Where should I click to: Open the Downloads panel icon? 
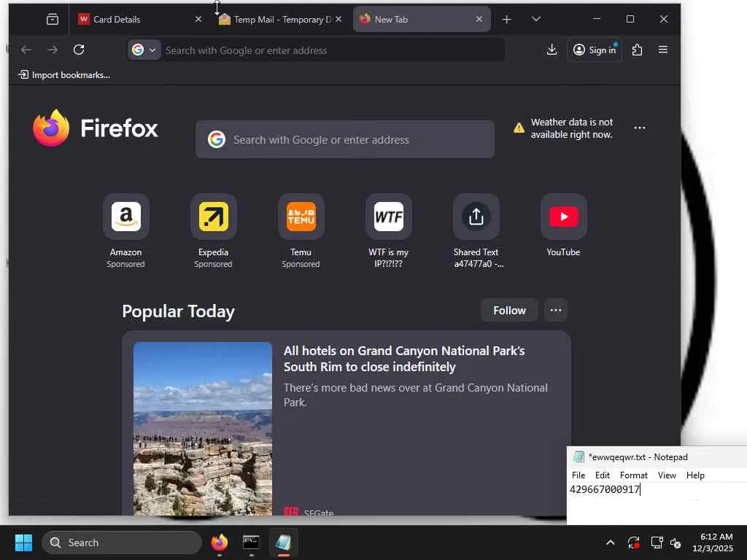551,50
